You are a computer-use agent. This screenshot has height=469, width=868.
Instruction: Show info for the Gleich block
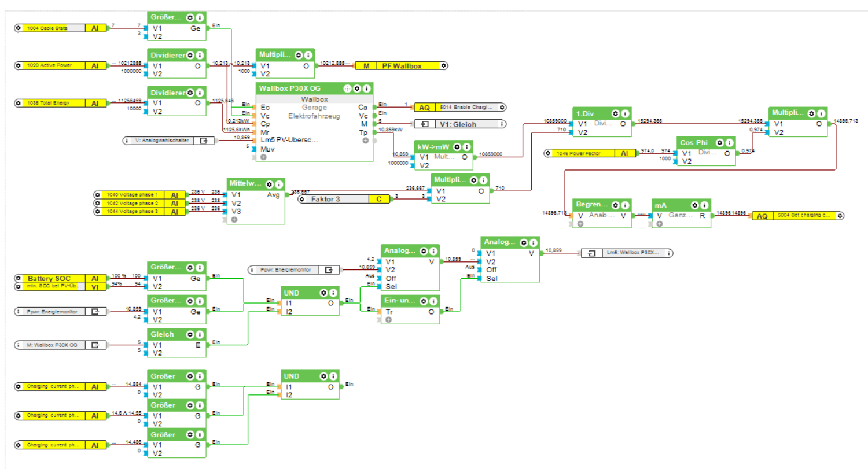click(x=199, y=334)
